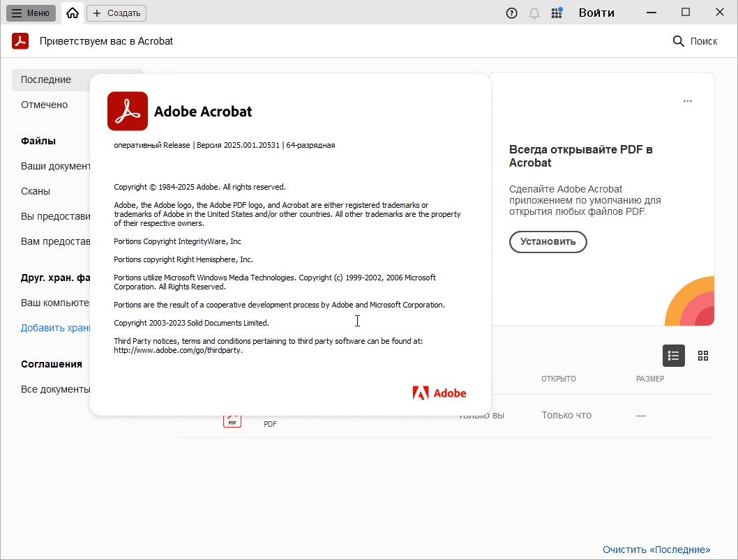Click the Файлы sidebar heading
The width and height of the screenshot is (738, 560).
[38, 141]
